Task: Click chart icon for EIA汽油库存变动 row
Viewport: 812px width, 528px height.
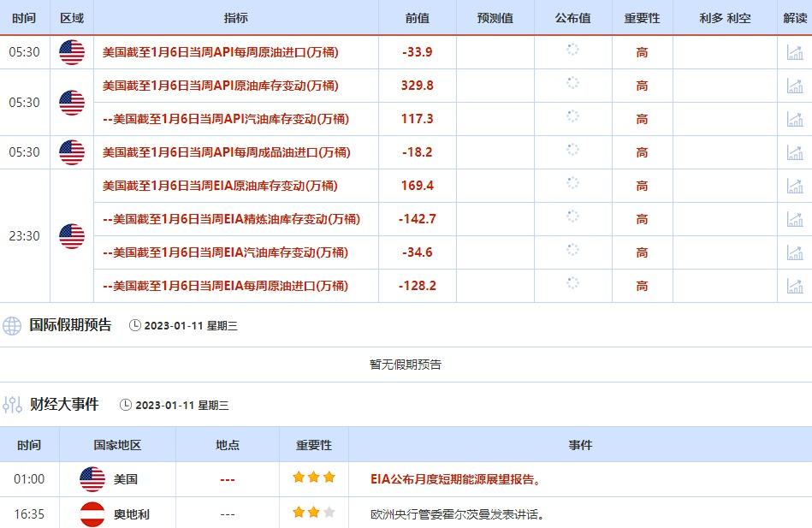Action: click(x=795, y=252)
